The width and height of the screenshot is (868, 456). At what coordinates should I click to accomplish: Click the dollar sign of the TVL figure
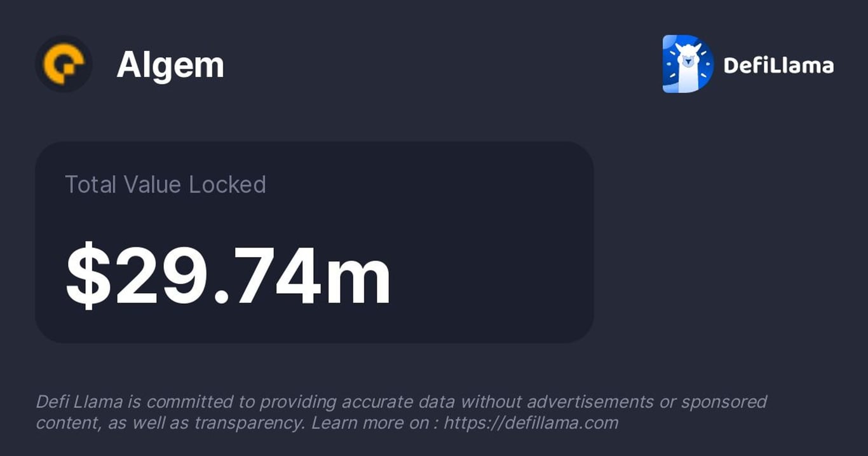click(89, 276)
